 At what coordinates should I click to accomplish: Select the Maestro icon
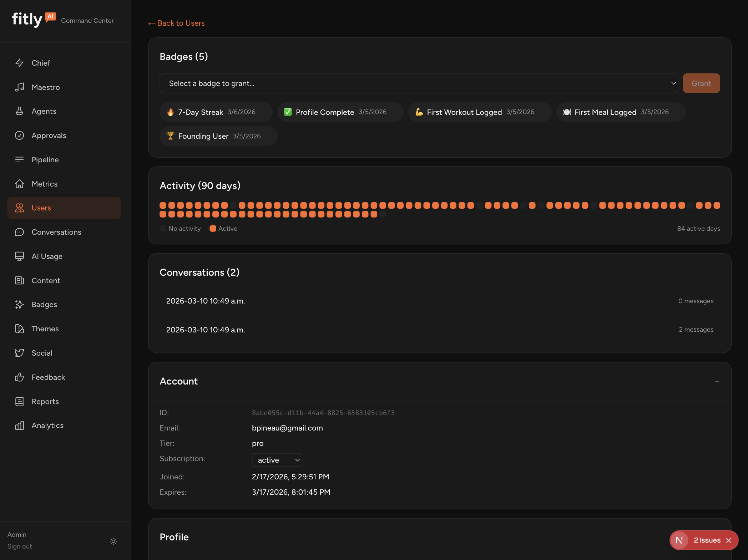pos(20,87)
